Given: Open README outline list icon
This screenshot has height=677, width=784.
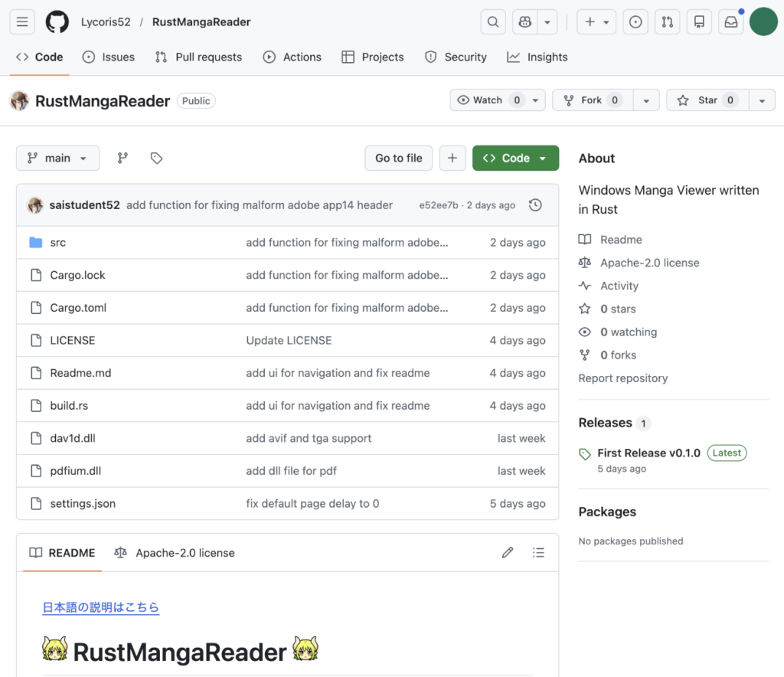Looking at the screenshot, I should coord(538,553).
